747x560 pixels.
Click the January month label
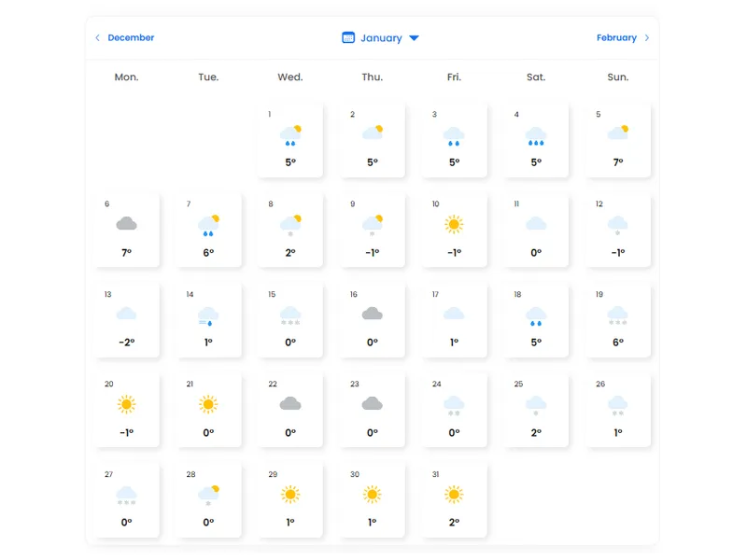[381, 38]
